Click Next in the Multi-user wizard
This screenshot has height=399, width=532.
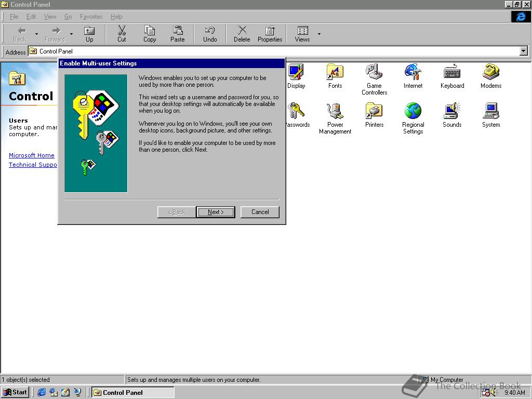click(x=216, y=212)
